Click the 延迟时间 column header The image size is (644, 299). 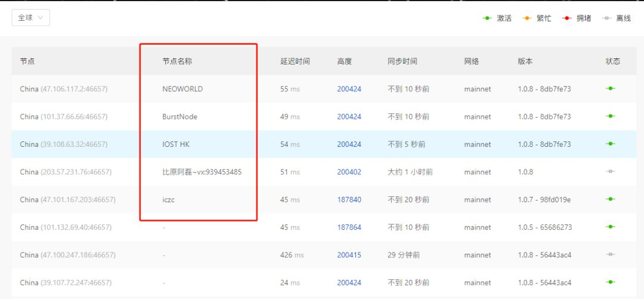pos(295,61)
